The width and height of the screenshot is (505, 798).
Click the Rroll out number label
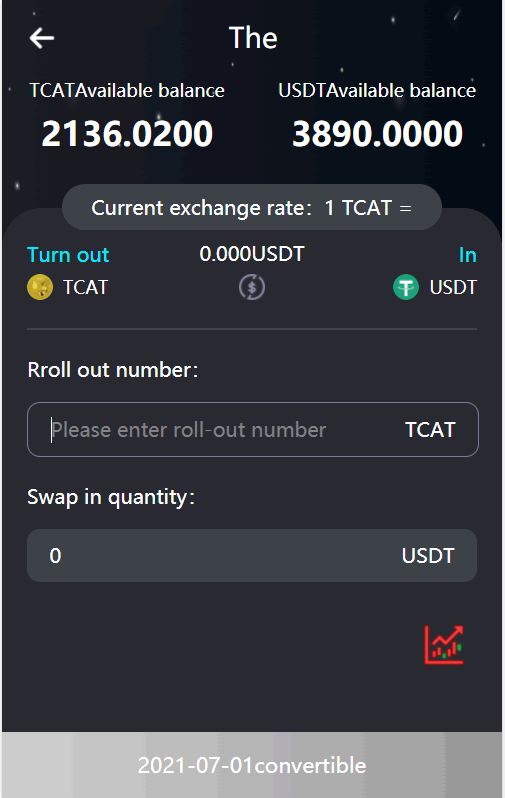point(113,370)
